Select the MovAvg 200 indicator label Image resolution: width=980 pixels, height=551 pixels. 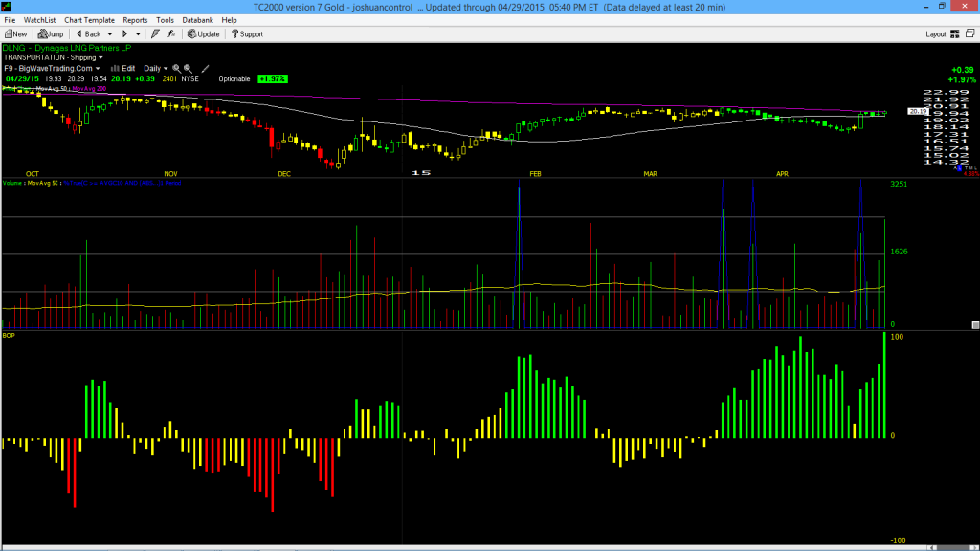[x=89, y=89]
